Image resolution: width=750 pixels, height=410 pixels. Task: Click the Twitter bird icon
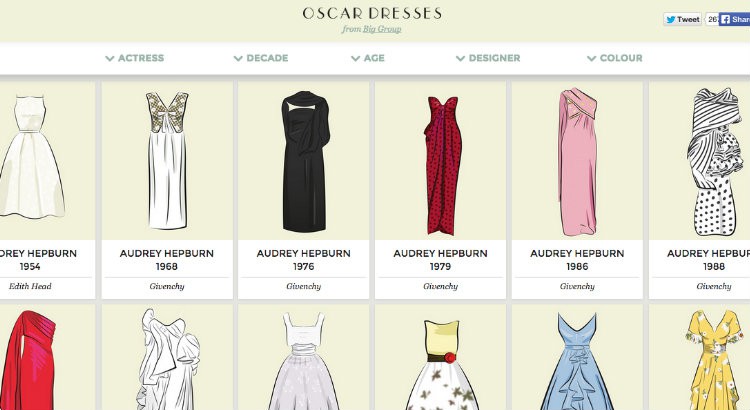[x=671, y=20]
